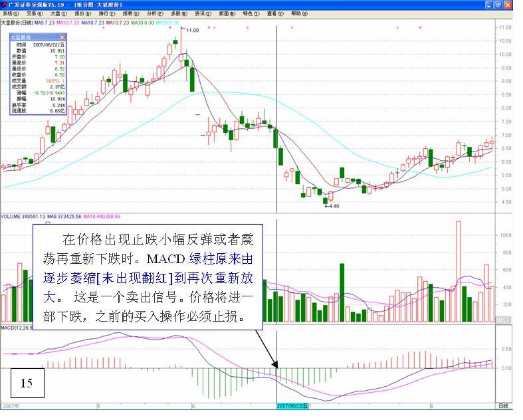Click the 时间 row in info popup
Viewport: 523px width, 420px height.
click(38, 45)
